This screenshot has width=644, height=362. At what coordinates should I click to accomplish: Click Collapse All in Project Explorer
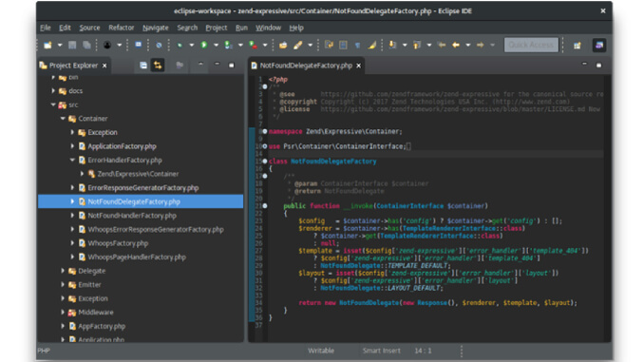(142, 66)
